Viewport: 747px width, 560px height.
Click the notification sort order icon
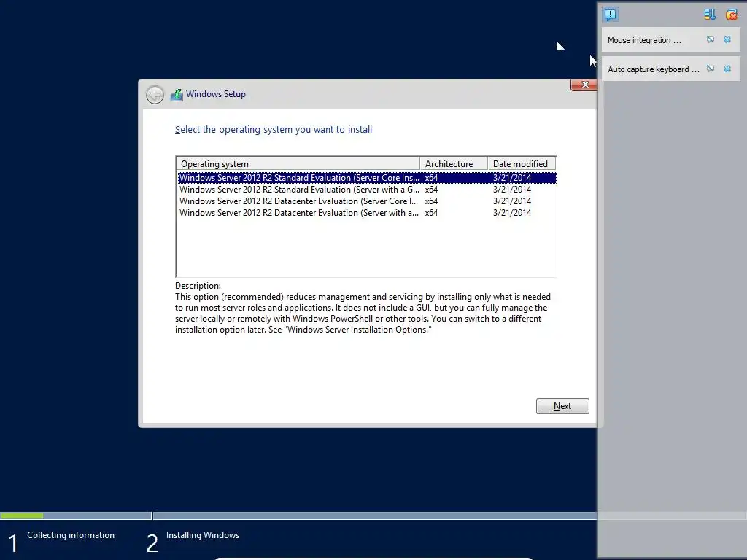(x=710, y=15)
